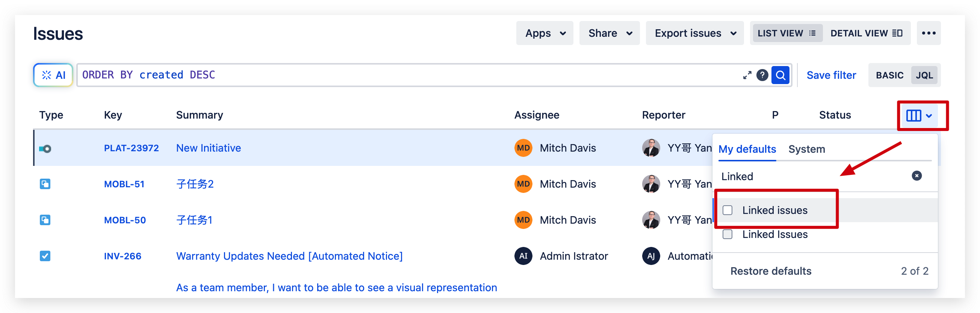
Task: Click the blue search magnifier icon
Action: click(780, 75)
